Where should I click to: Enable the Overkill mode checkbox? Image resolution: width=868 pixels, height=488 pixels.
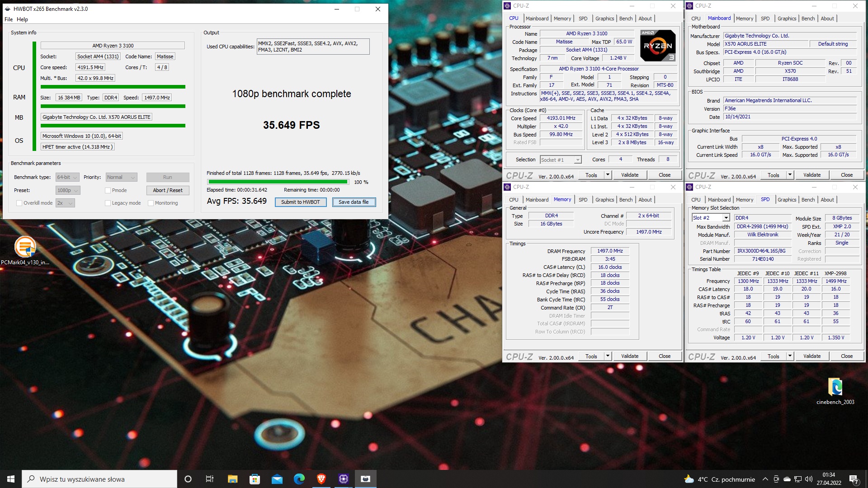(x=19, y=203)
